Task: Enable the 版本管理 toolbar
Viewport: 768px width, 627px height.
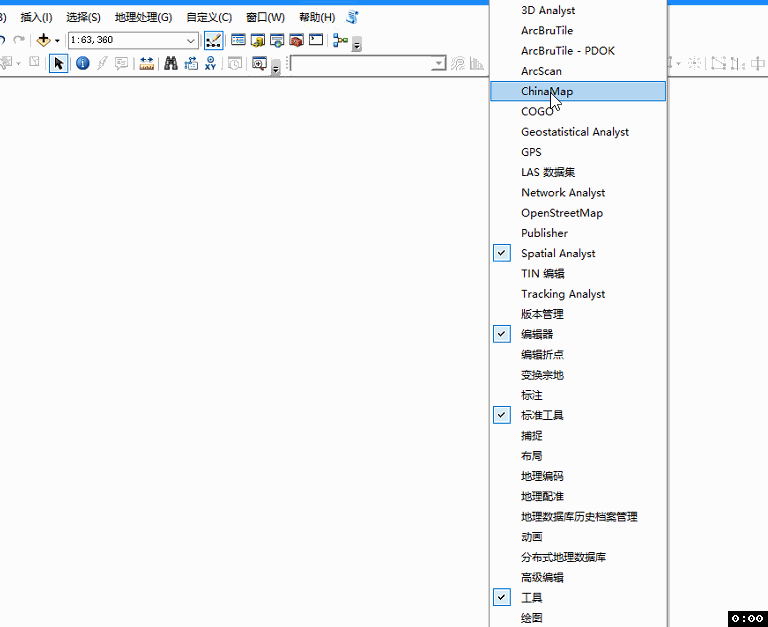Action: coord(578,314)
